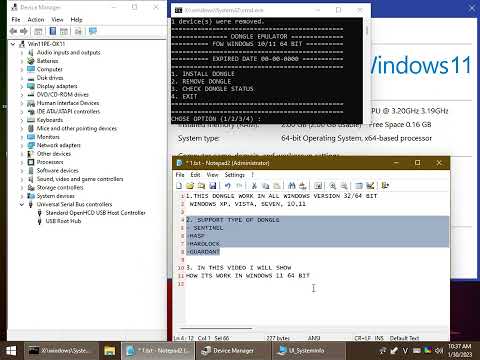Open File Explorer from the taskbar

(109, 351)
